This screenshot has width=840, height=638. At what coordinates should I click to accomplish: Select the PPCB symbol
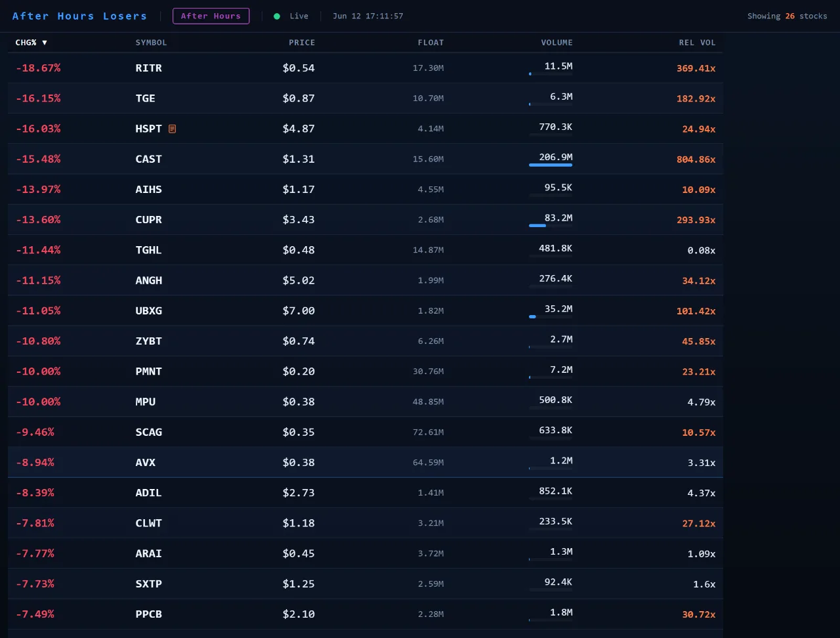pos(148,614)
